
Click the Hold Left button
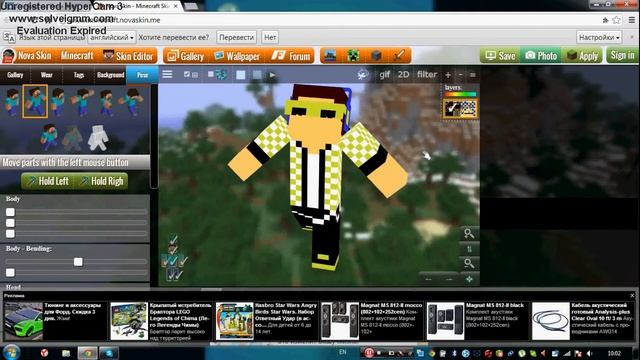[x=48, y=181]
